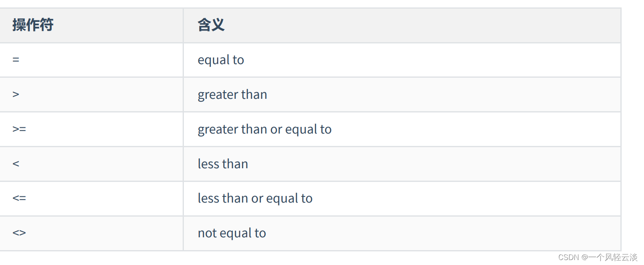644x265 pixels.
Task: Select the <= operator cell
Action: pyautogui.click(x=91, y=198)
